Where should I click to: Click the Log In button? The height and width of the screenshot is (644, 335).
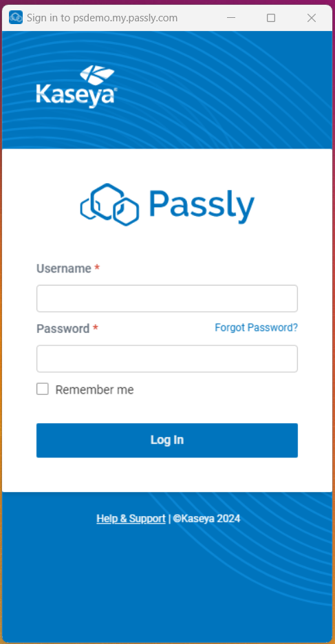pyautogui.click(x=167, y=440)
